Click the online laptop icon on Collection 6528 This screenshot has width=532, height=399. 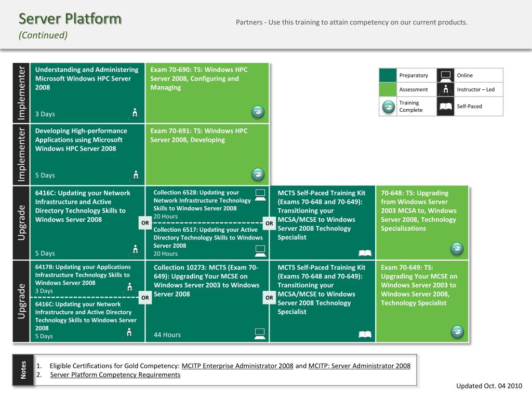click(260, 195)
